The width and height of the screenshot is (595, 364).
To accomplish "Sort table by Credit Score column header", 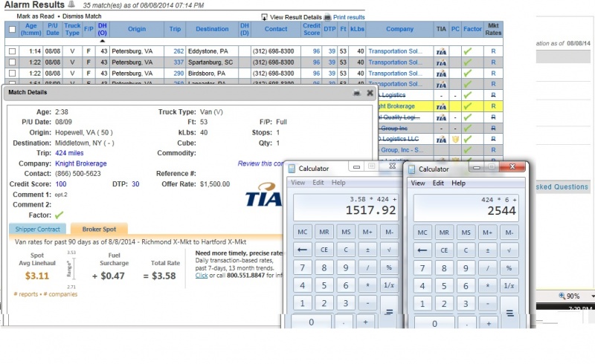I will point(311,29).
